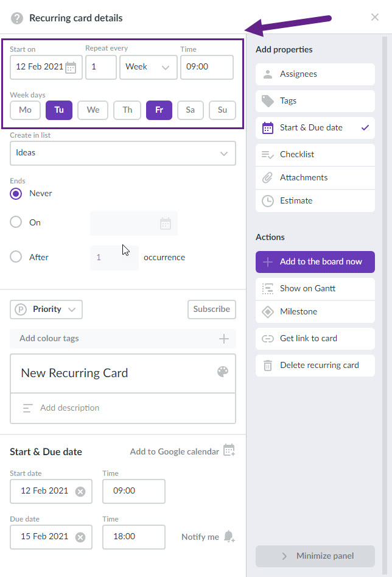Open the Ideas list dropdown

[123, 153]
